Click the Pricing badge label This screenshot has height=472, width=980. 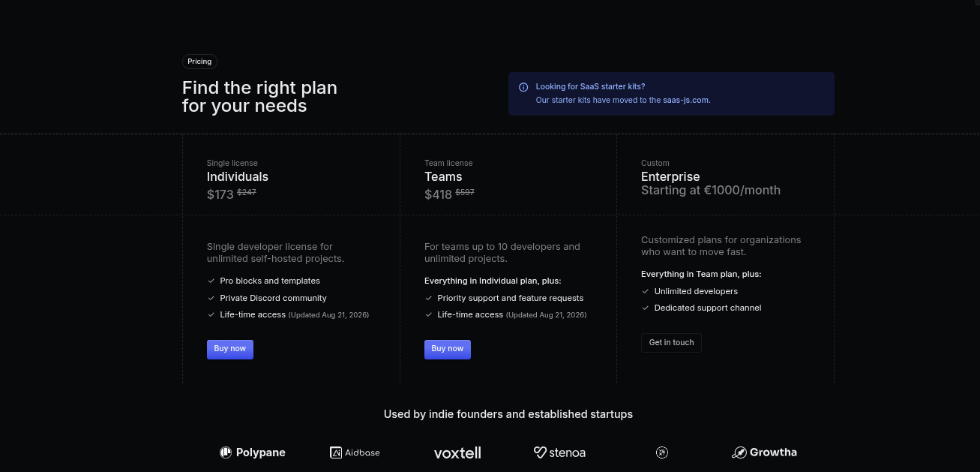click(x=199, y=62)
